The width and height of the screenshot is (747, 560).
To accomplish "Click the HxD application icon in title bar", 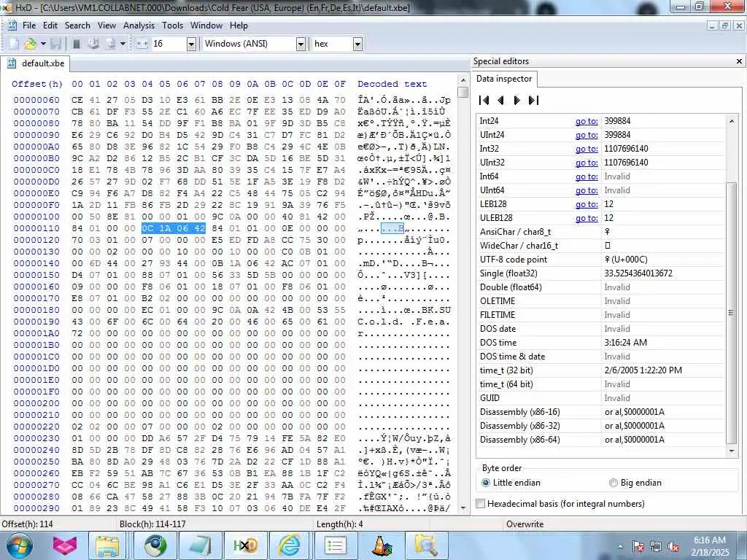I will [x=6, y=7].
